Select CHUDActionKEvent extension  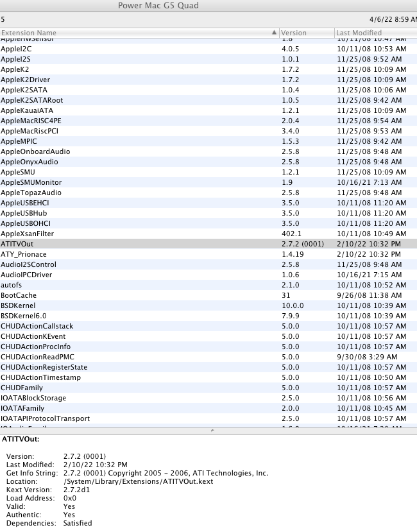[x=208, y=336]
